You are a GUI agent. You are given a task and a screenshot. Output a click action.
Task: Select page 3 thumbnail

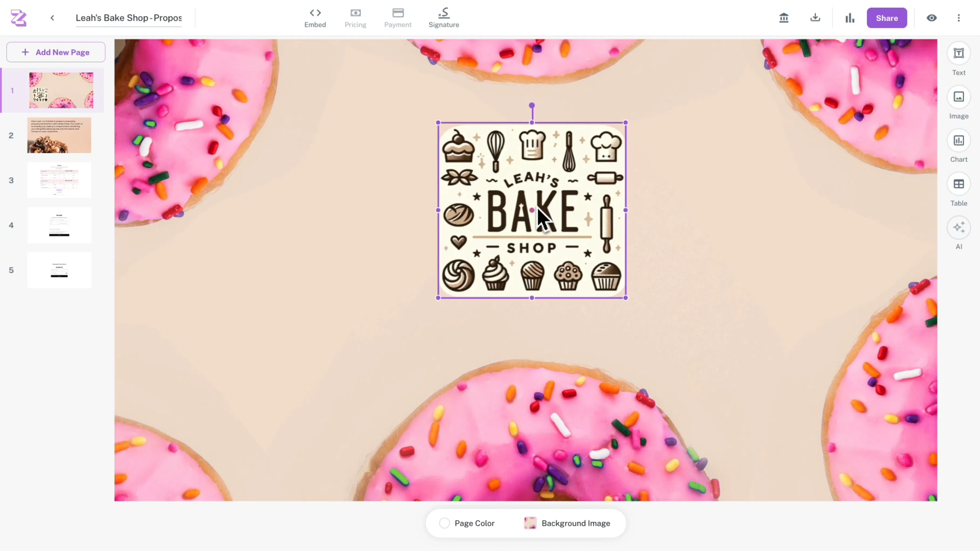point(59,180)
